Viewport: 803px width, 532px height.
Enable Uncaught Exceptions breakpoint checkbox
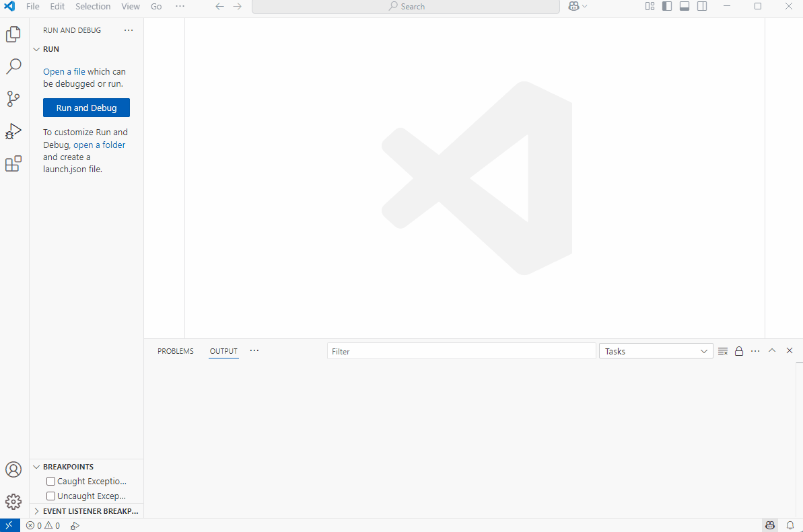50,496
